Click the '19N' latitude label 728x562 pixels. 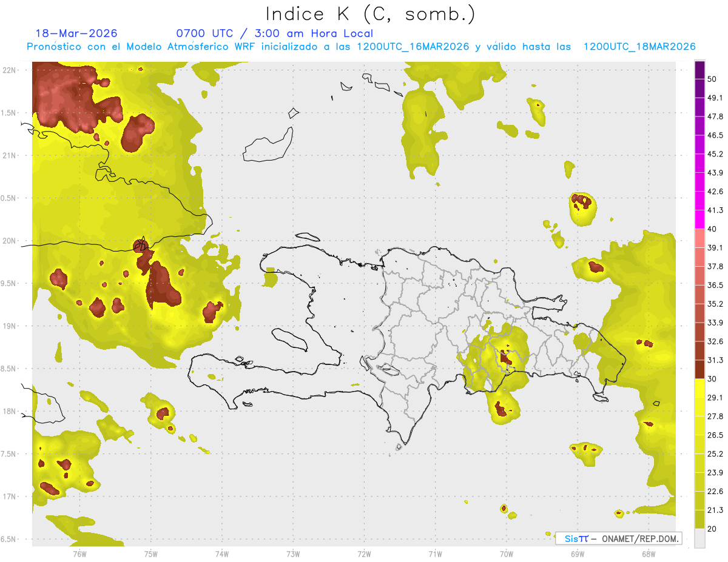pos(9,326)
